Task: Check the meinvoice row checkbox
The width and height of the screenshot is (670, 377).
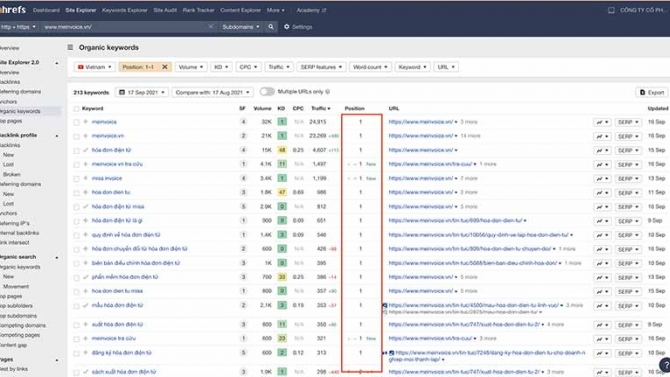Action: tap(76, 122)
